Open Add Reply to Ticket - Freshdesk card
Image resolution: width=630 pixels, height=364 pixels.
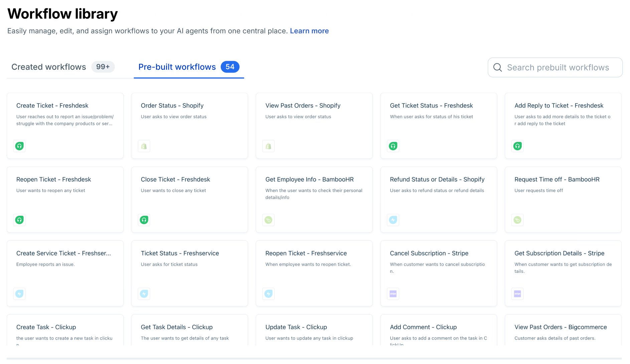pyautogui.click(x=563, y=126)
